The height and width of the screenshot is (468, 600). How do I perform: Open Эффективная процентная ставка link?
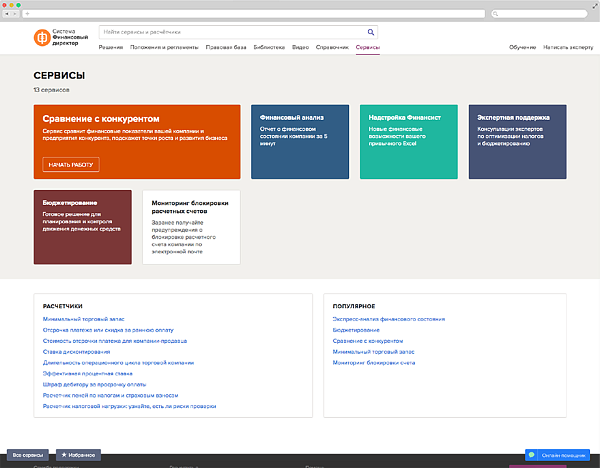(88, 373)
